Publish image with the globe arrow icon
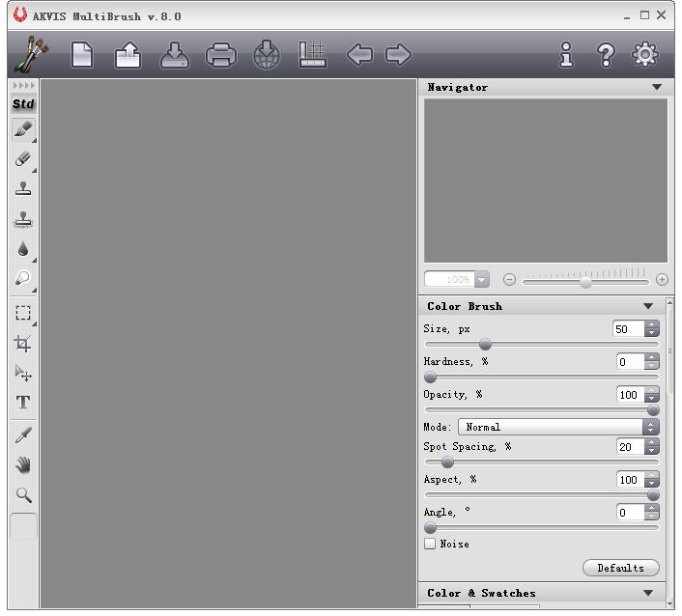The height and width of the screenshot is (616, 682). point(267,55)
